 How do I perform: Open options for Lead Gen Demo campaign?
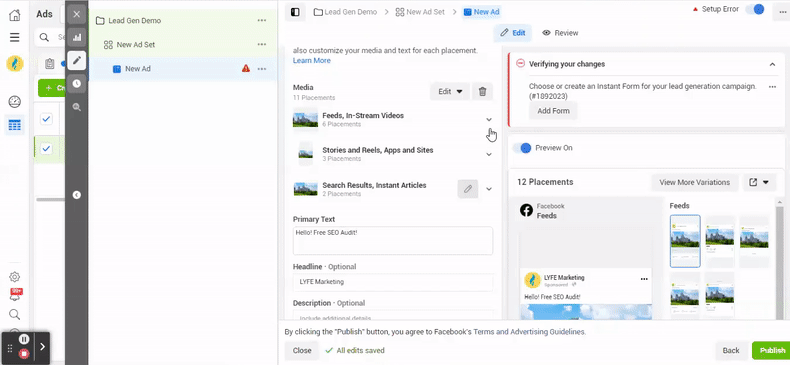pyautogui.click(x=261, y=21)
